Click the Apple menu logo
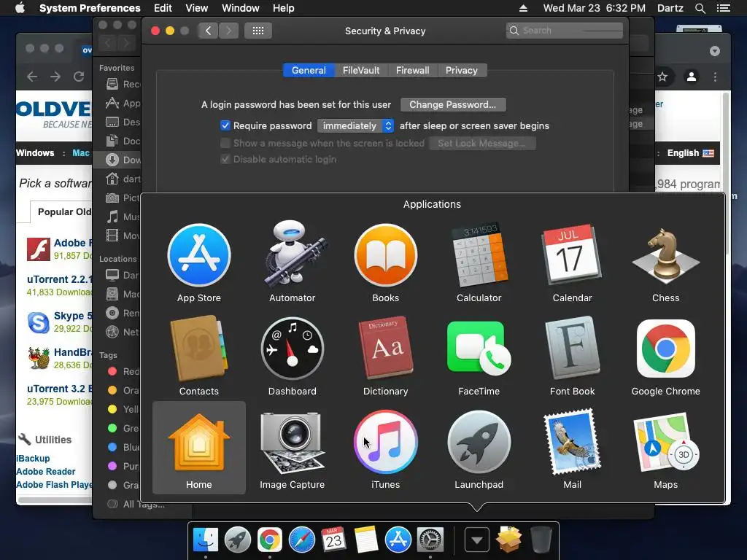This screenshot has width=747, height=560. (x=20, y=8)
